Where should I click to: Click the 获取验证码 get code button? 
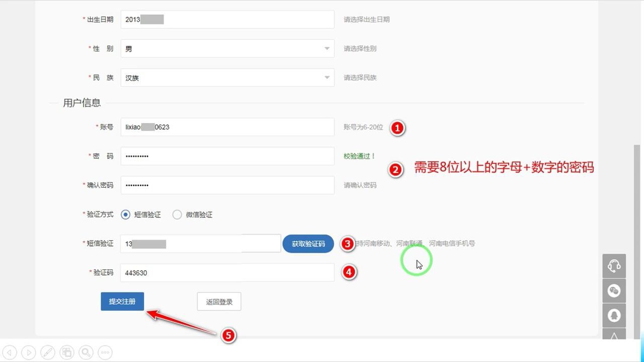click(308, 243)
